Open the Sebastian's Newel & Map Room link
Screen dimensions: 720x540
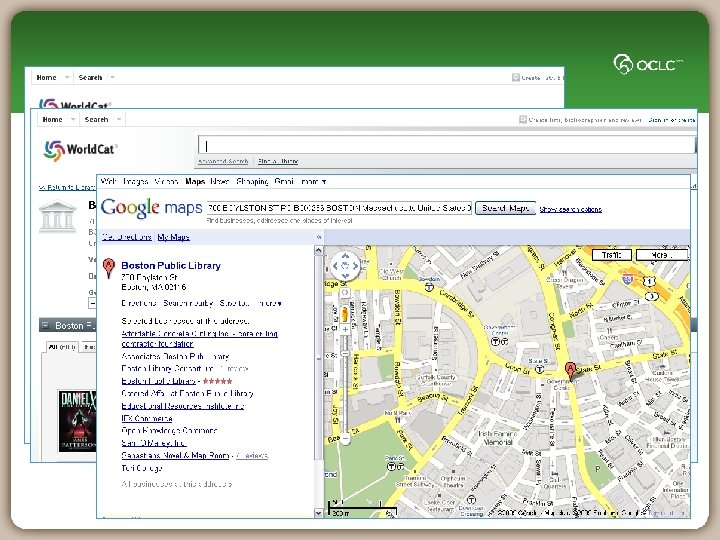tap(175, 456)
